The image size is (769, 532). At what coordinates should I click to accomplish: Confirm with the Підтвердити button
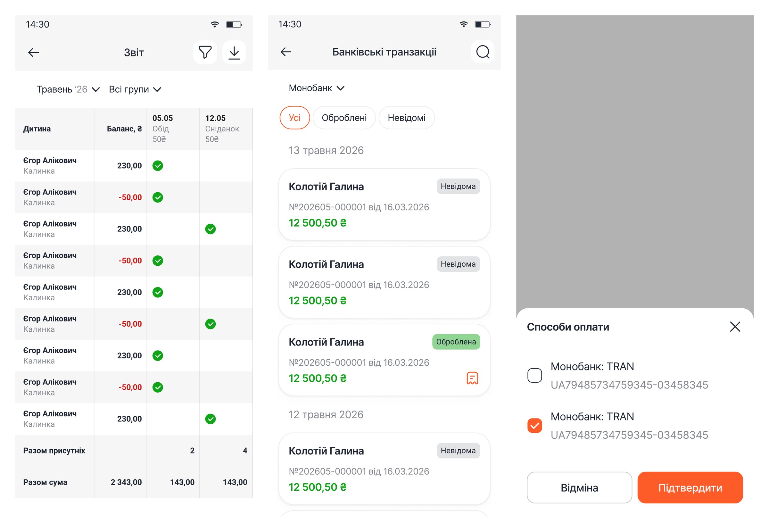coord(690,488)
